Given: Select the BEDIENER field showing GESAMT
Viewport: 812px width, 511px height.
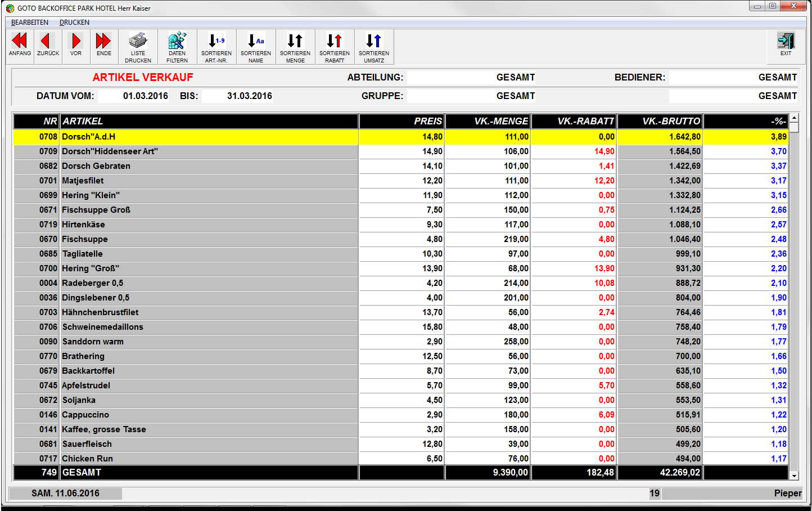Looking at the screenshot, I should click(x=733, y=78).
